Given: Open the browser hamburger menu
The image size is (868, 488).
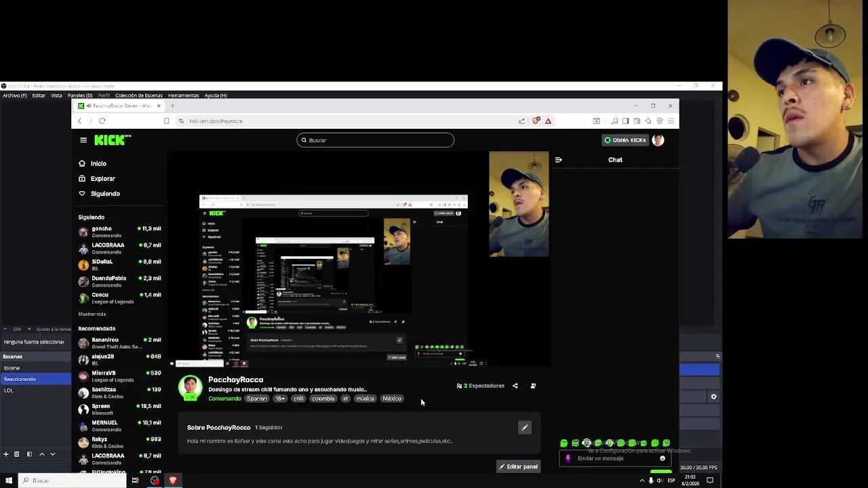Looking at the screenshot, I should [671, 121].
